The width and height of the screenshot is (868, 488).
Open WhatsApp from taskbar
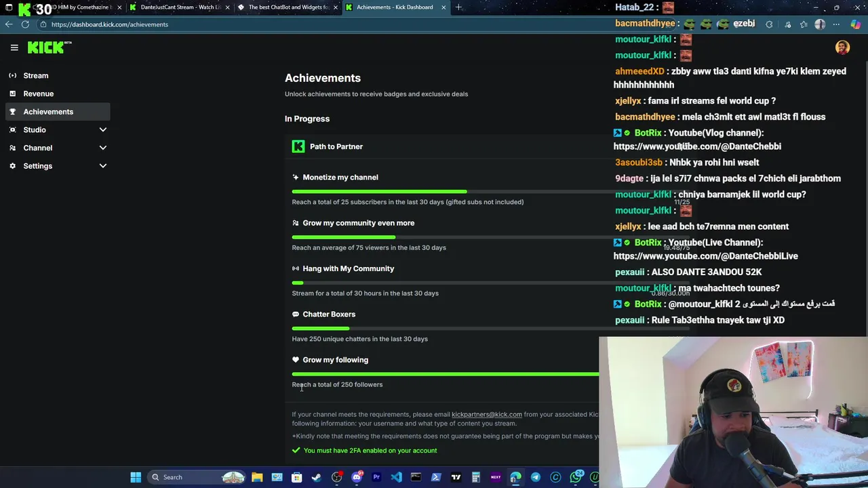coord(576,477)
